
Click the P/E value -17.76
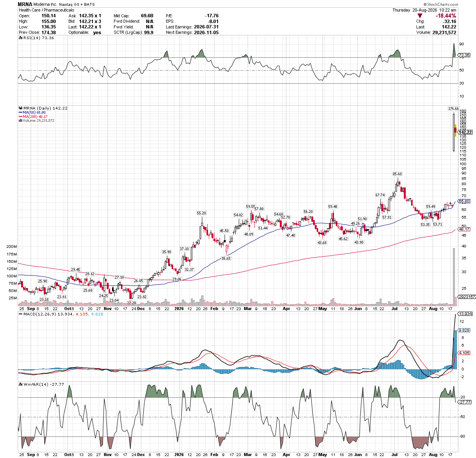(212, 16)
